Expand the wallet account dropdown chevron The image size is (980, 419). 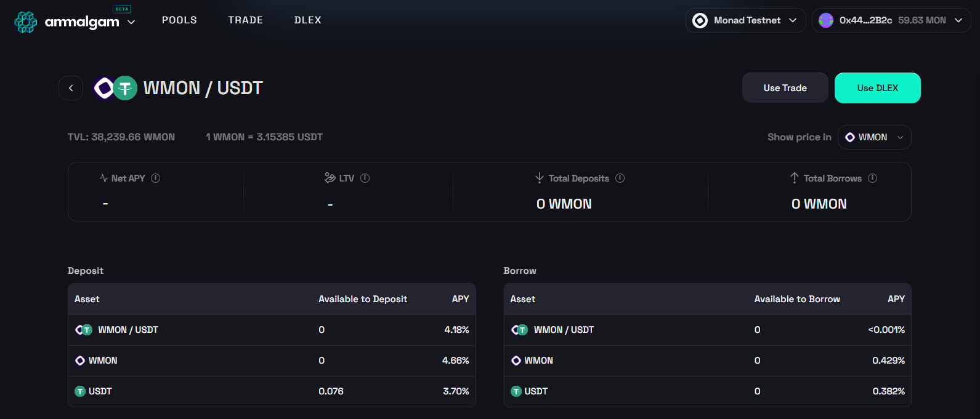(x=958, y=20)
